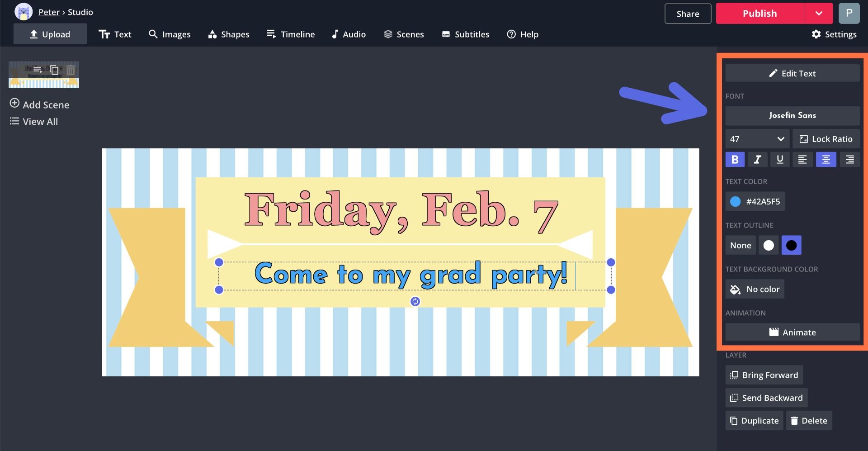Click the top-left text box resize handle

[x=219, y=262]
